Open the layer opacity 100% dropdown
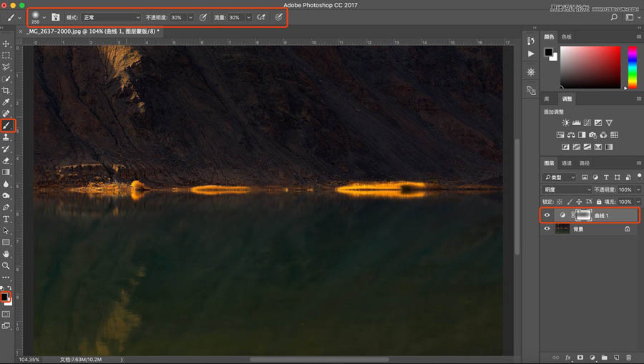The image size is (644, 364). (638, 190)
